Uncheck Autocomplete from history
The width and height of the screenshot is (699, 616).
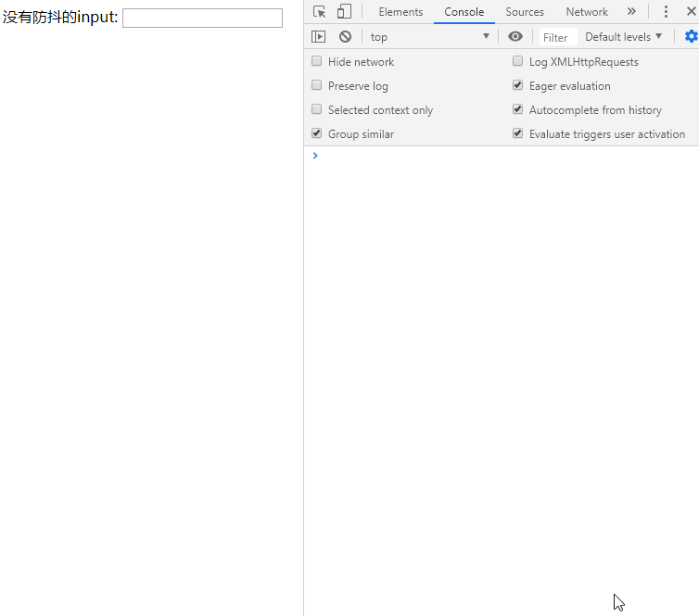517,109
